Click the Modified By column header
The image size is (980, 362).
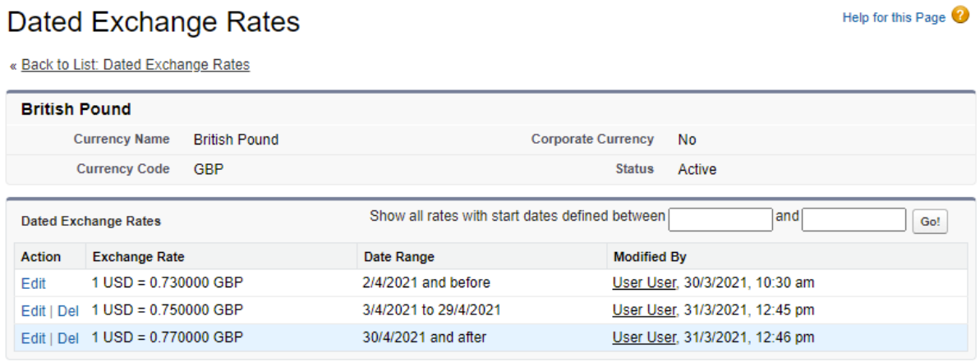(650, 257)
